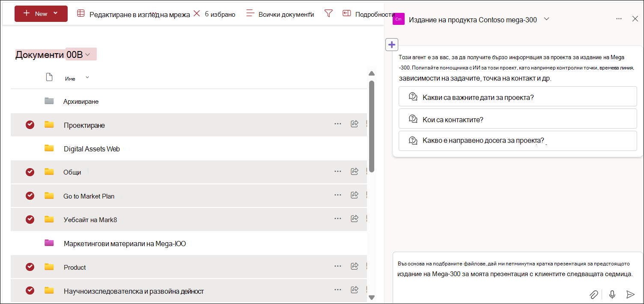
Task: Open Научноизследователска и развойна дейност folder
Action: (134, 291)
